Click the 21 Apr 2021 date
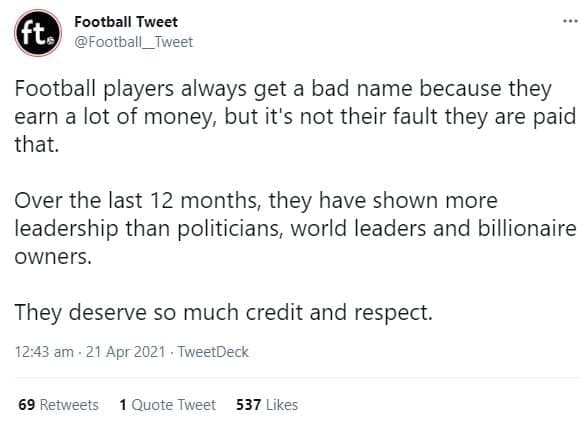588x427 pixels. tap(125, 352)
